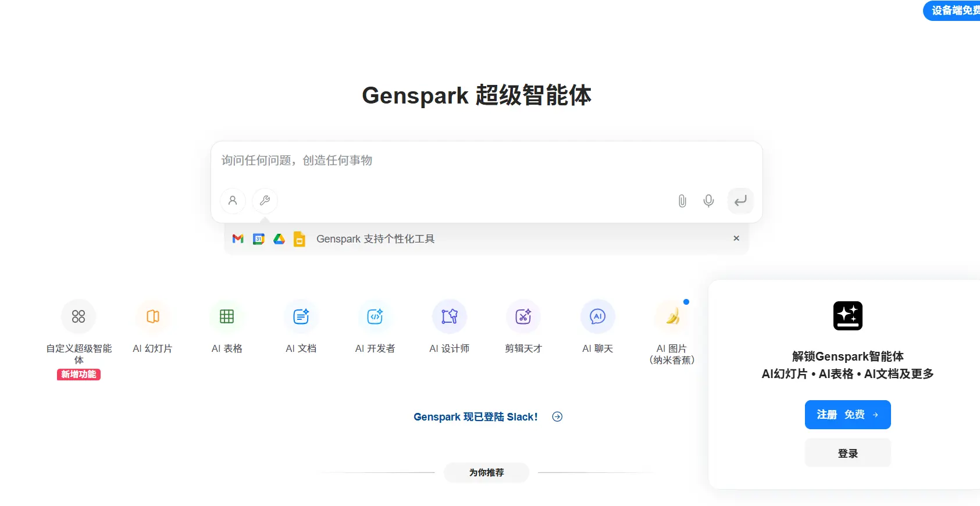Click the circled arrow next to the Slack announcement
Viewport: 980px width, 506px height.
(x=557, y=416)
